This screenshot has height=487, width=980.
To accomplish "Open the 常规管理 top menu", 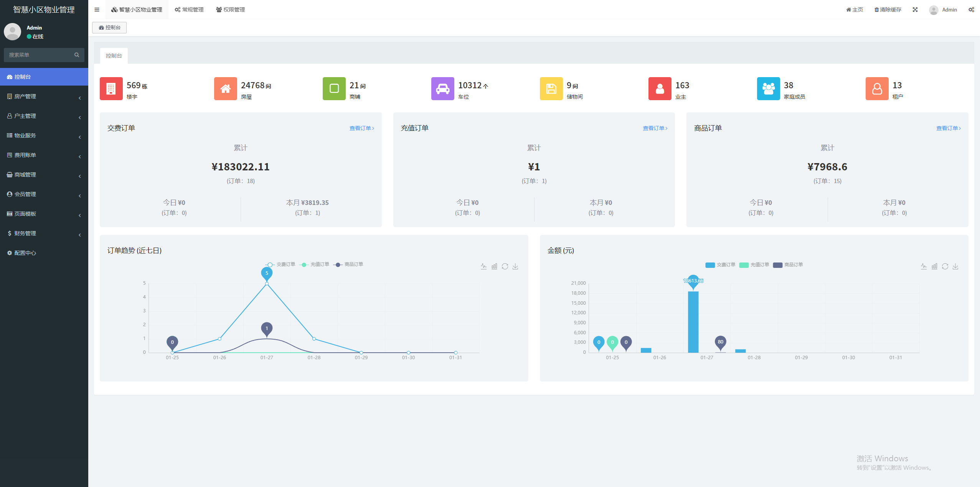I will (x=189, y=10).
